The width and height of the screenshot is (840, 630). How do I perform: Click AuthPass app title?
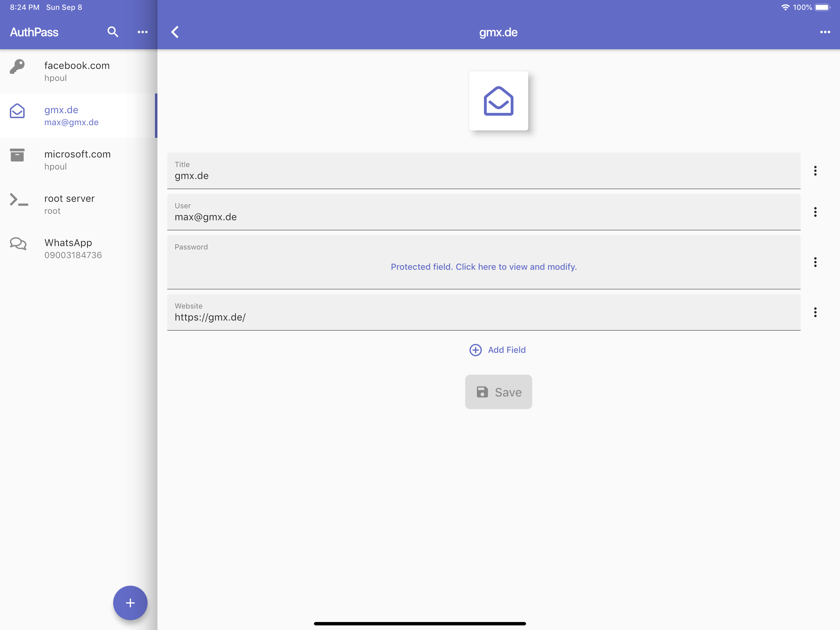coord(34,32)
